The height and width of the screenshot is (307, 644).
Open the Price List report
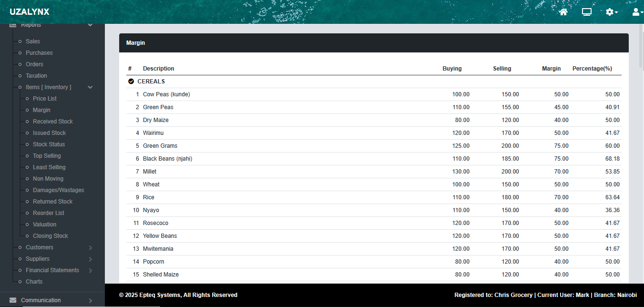pyautogui.click(x=45, y=99)
